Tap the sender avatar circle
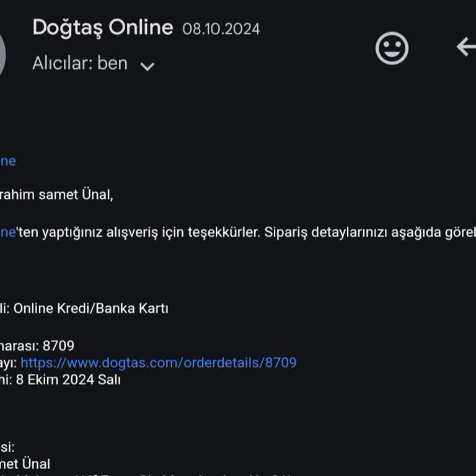The width and height of the screenshot is (476, 476). point(1,55)
